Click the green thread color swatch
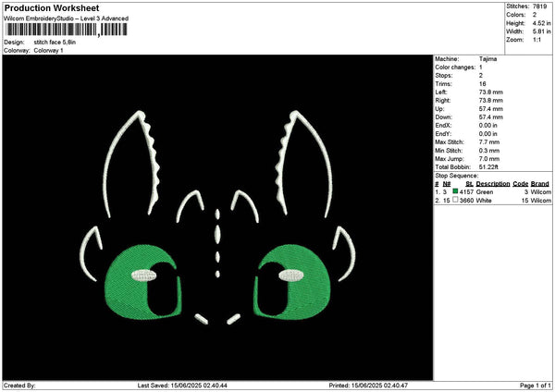The width and height of the screenshot is (555, 392). click(x=455, y=191)
